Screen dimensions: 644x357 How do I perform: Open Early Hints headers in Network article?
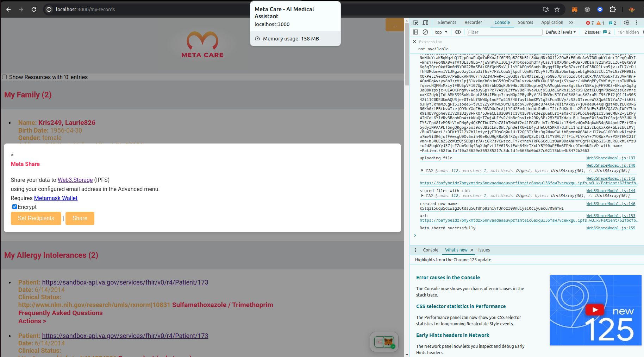coord(452,335)
